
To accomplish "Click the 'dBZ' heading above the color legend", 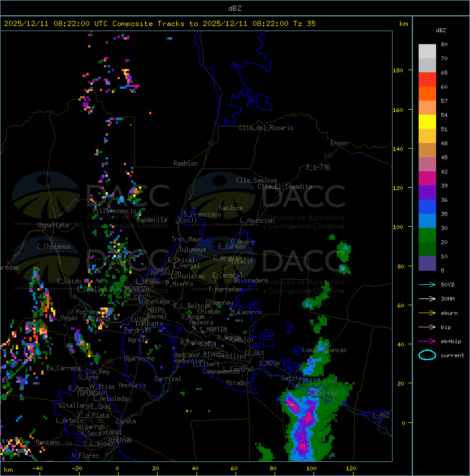I will tap(441, 31).
